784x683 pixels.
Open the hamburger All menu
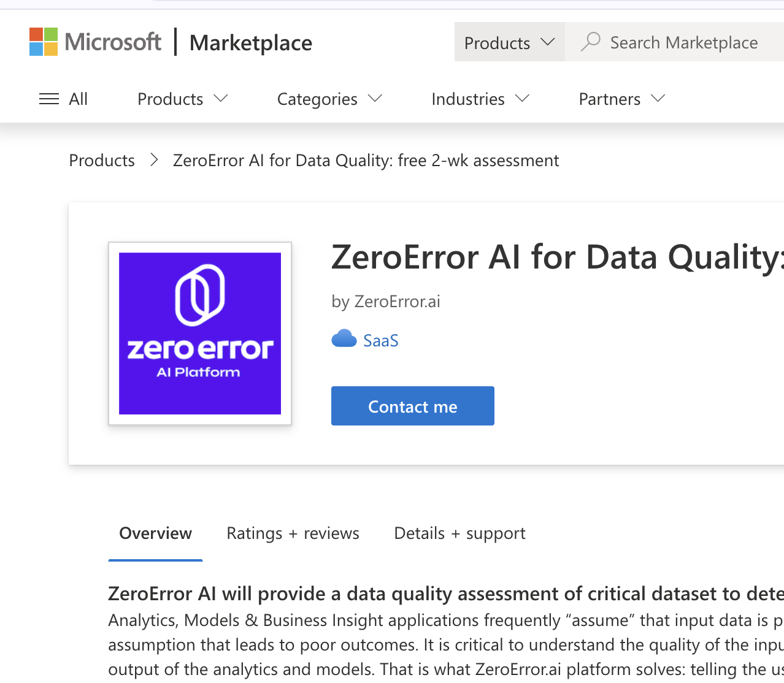click(x=49, y=99)
